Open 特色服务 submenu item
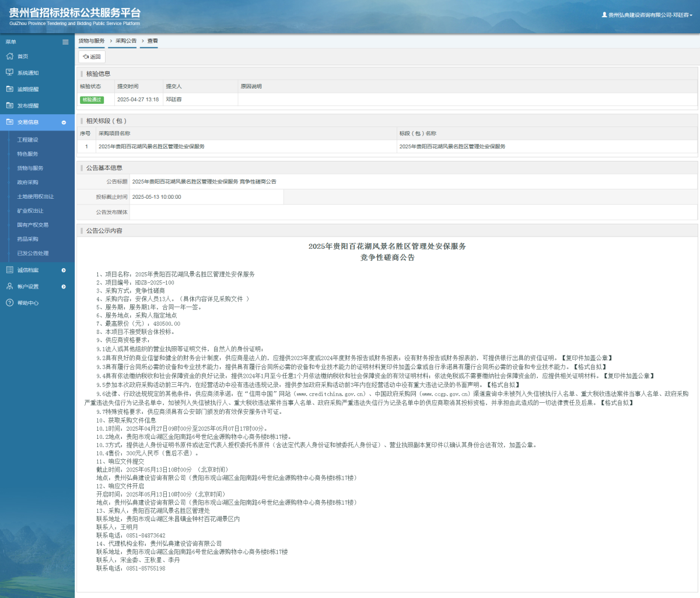The height and width of the screenshot is (598, 700). (27, 154)
